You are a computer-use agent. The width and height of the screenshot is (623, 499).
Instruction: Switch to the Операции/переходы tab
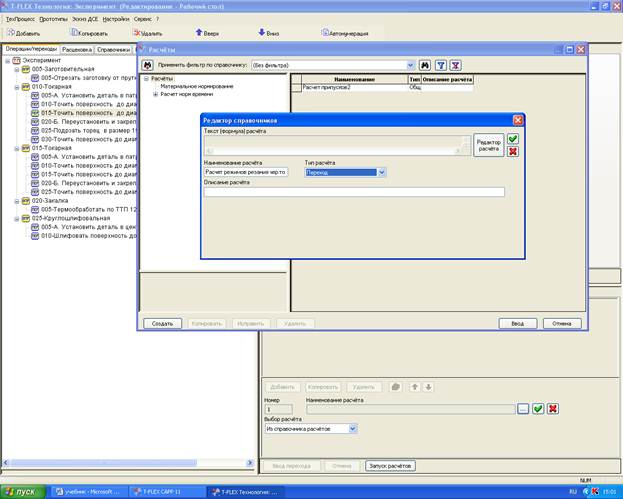[31, 49]
